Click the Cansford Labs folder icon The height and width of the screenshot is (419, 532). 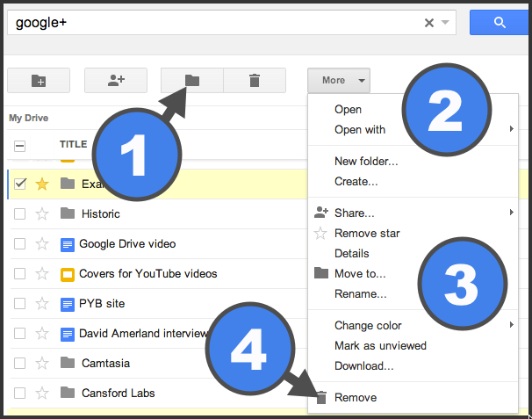[x=68, y=393]
